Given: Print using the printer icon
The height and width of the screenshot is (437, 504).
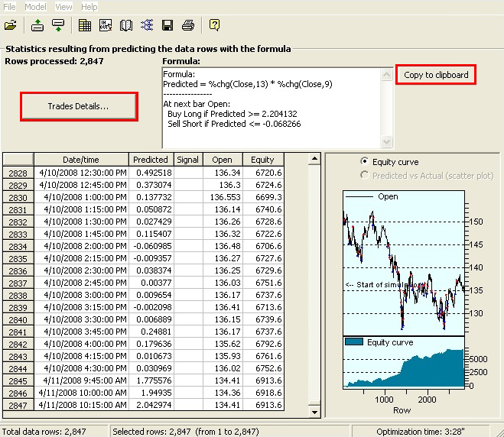Looking at the screenshot, I should click(188, 25).
